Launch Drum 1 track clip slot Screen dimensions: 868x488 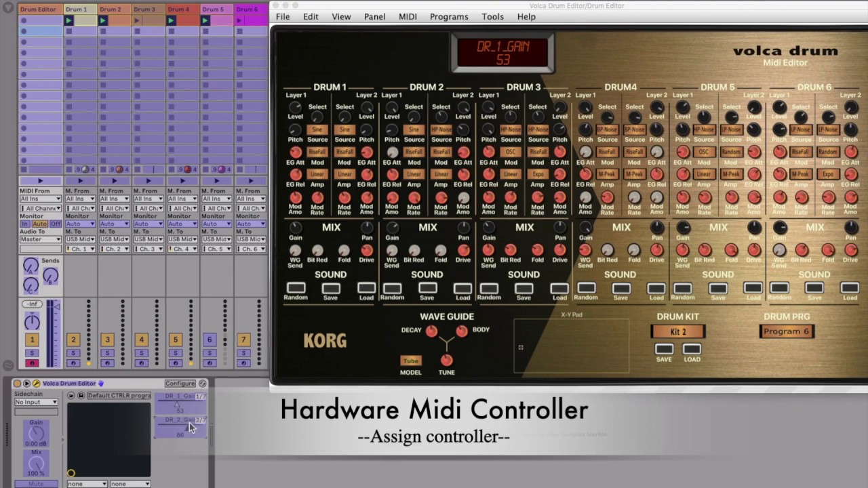tap(68, 21)
